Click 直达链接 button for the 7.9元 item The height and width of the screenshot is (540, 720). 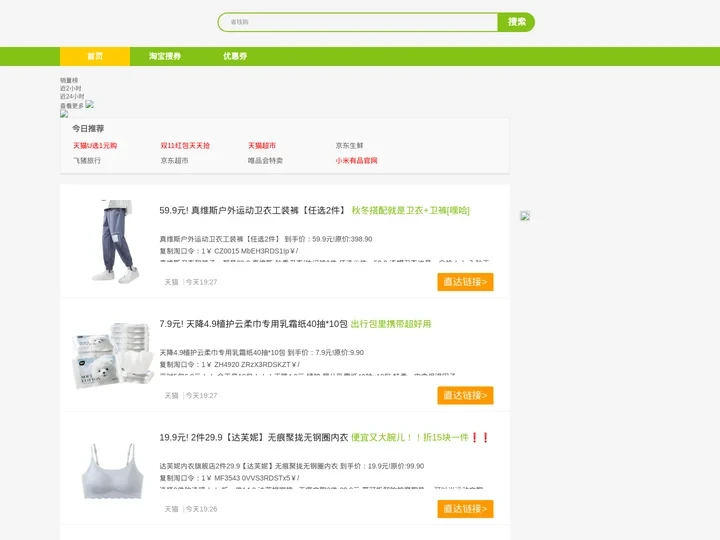click(x=465, y=395)
